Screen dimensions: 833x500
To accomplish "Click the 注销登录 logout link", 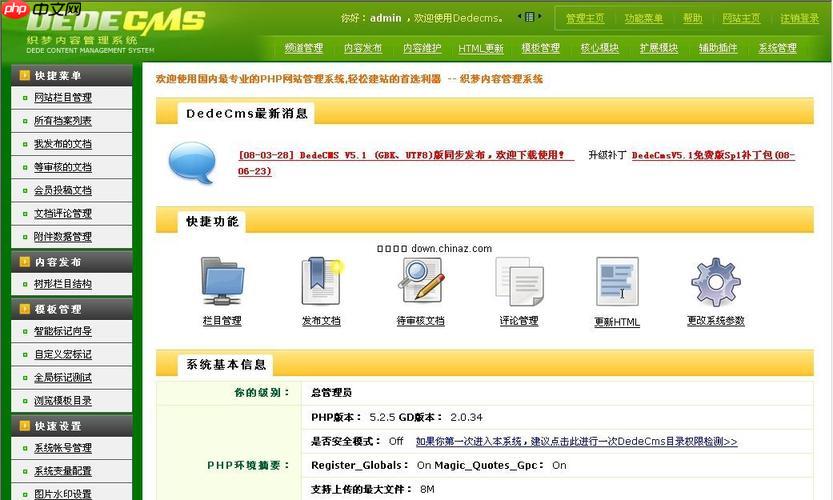I will [799, 18].
